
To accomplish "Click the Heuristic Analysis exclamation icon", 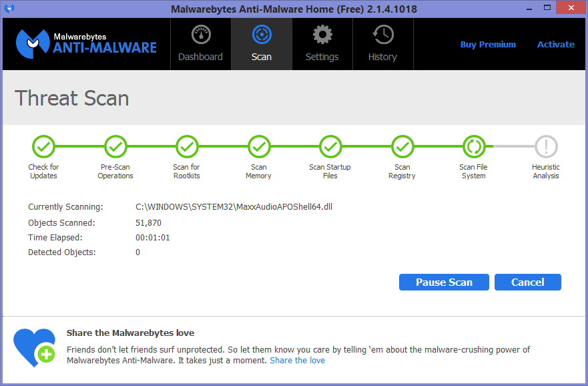I will tap(546, 147).
